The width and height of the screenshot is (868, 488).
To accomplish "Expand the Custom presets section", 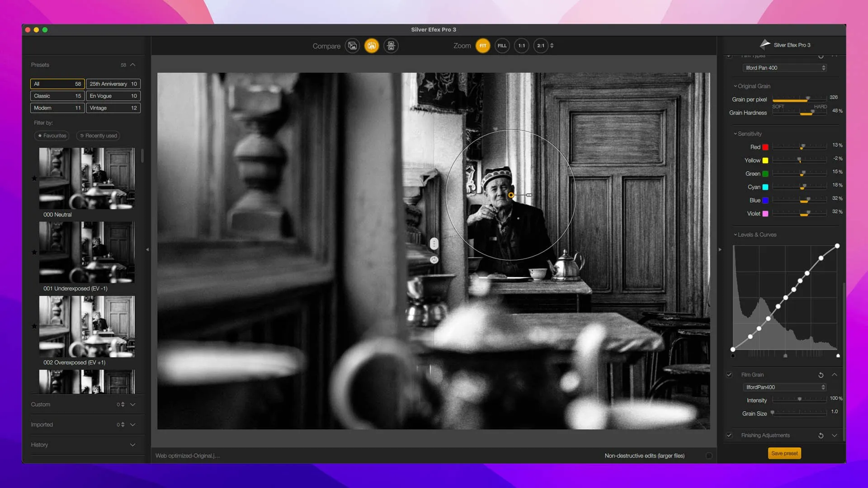I will (132, 404).
